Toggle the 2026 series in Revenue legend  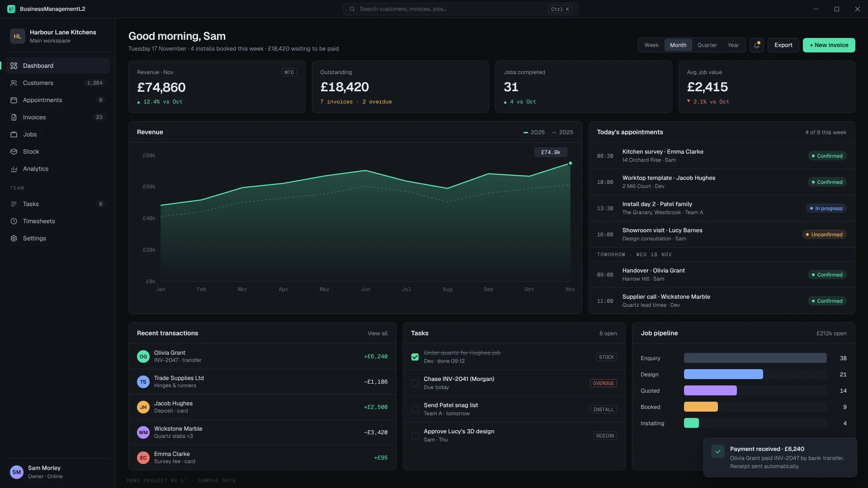coord(534,132)
